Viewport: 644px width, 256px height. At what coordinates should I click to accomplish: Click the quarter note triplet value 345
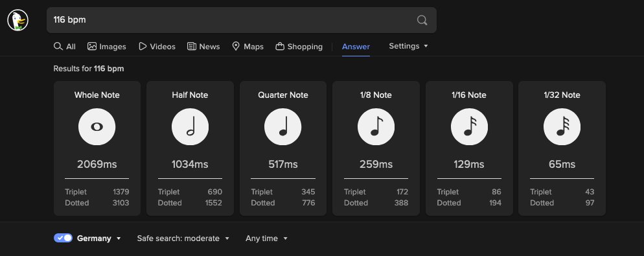308,192
